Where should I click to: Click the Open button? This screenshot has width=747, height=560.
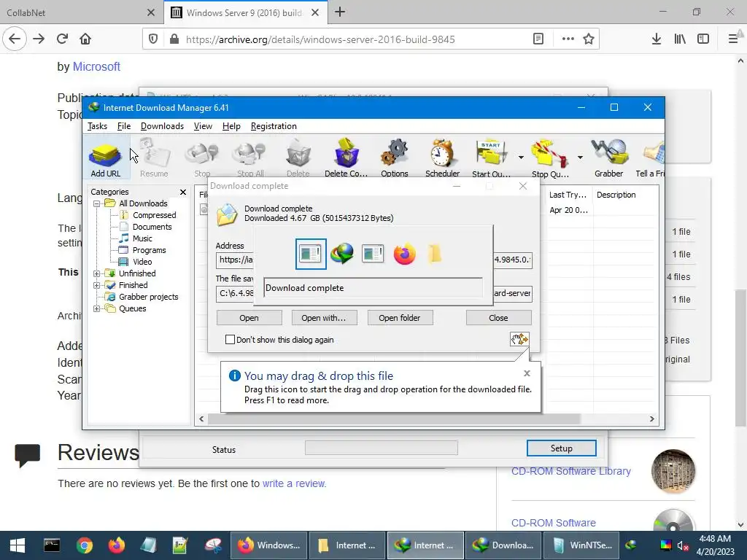click(x=249, y=318)
